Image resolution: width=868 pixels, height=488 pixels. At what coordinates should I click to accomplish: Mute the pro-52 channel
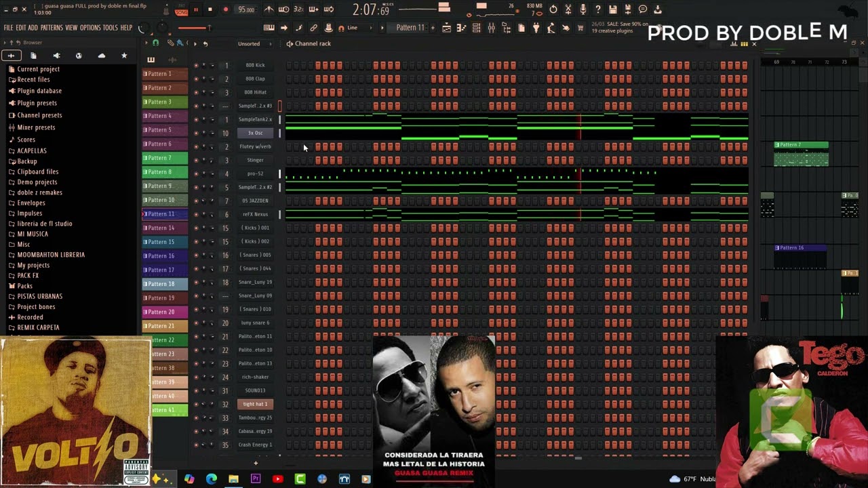196,174
